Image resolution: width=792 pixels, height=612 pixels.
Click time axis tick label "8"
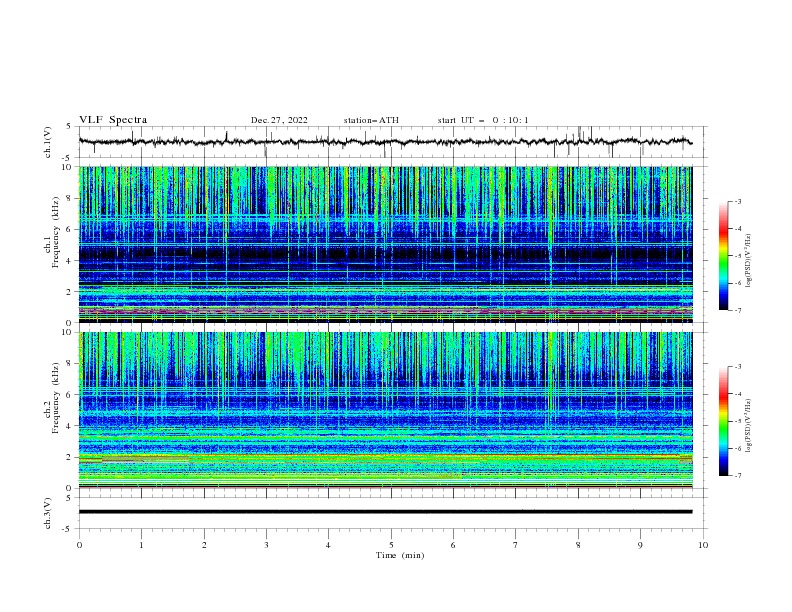tap(578, 545)
